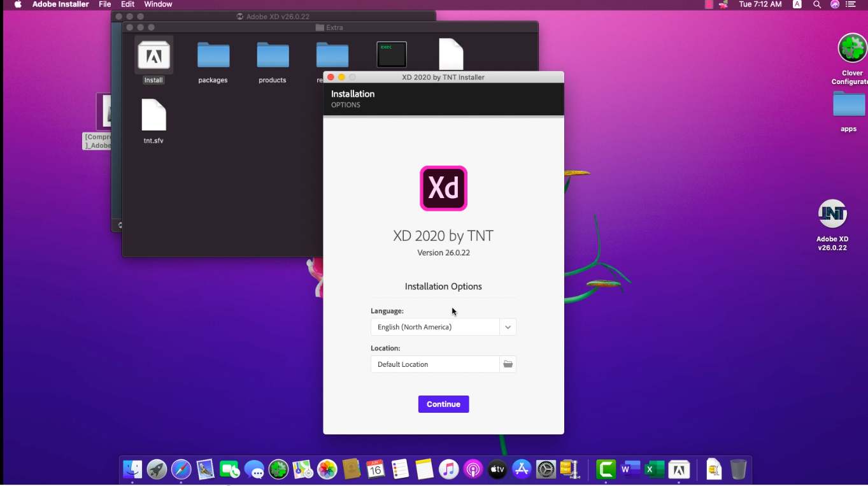This screenshot has width=868, height=486.
Task: Open Photos from the dock
Action: (327, 470)
